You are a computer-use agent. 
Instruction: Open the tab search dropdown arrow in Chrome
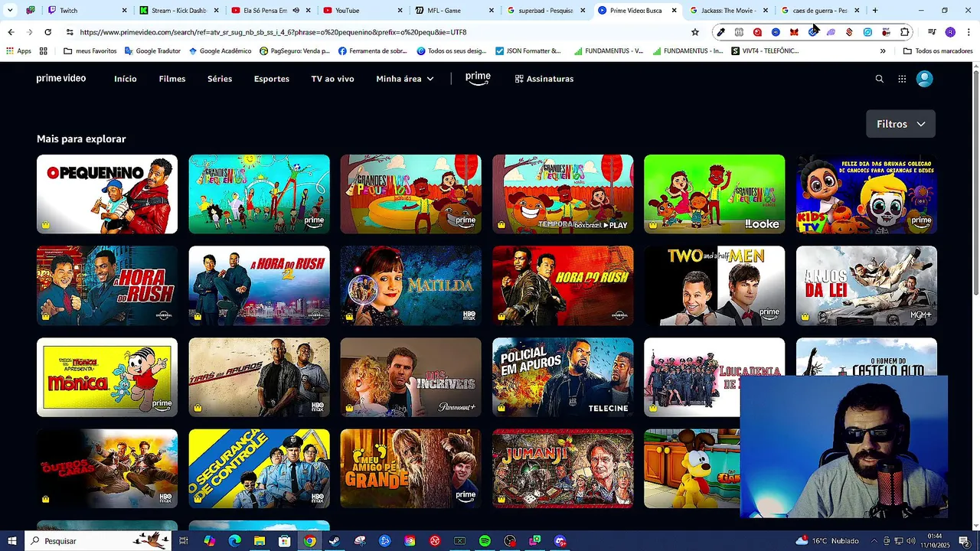tap(10, 11)
